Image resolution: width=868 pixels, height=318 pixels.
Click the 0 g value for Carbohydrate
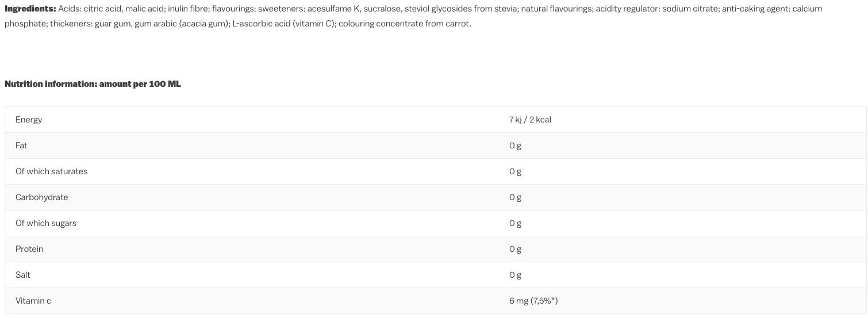(515, 197)
